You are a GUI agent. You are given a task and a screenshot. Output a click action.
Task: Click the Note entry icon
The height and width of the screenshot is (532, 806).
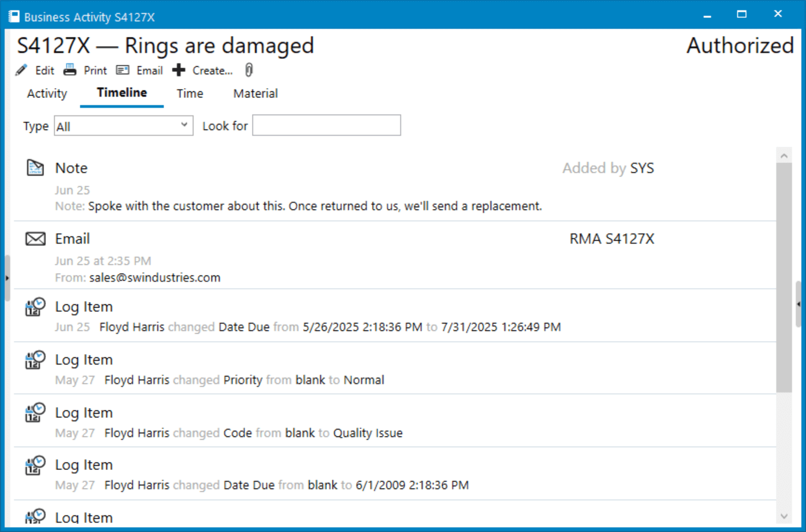point(35,167)
